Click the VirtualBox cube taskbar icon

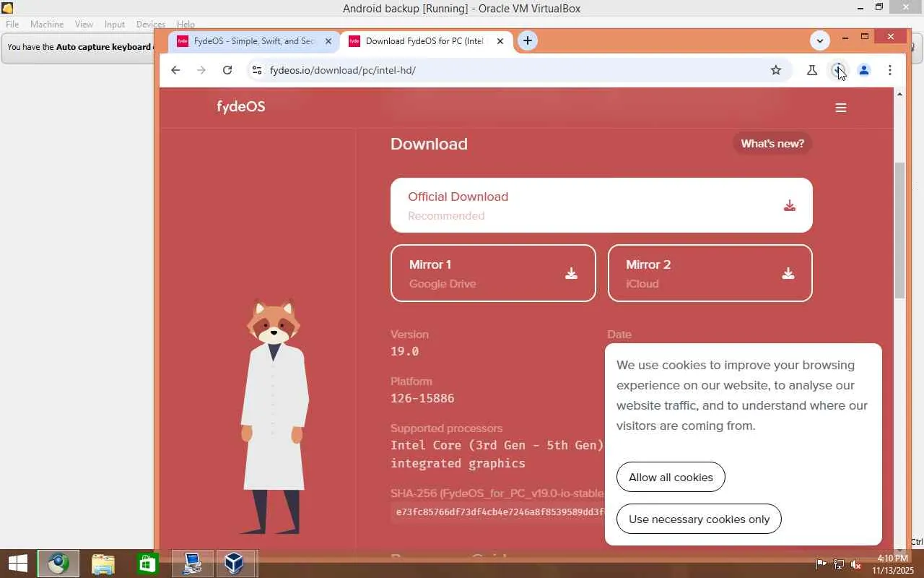click(x=235, y=564)
